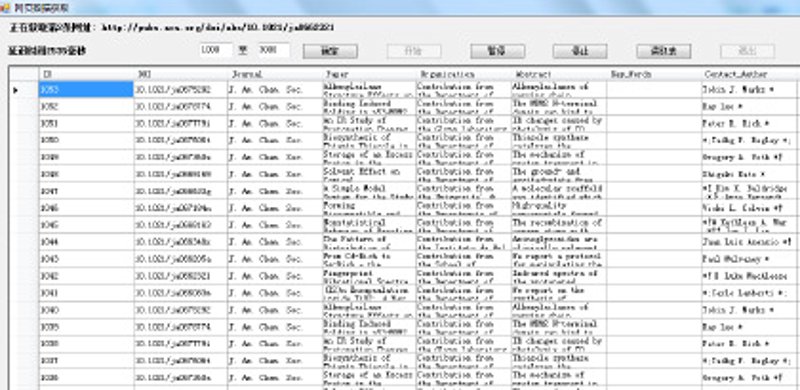The image size is (800, 390).
Task: Sort by the ID column header
Action: point(86,75)
